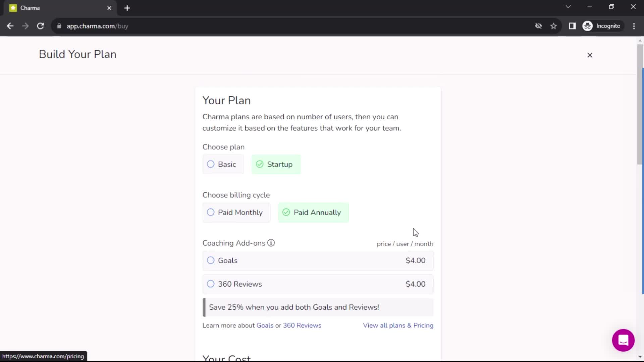Click the 'Choose billing cycle' label
This screenshot has width=644, height=362.
coord(236,195)
